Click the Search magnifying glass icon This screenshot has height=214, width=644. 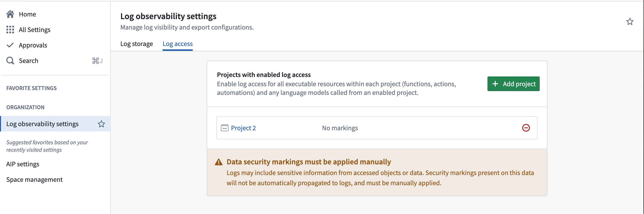10,61
